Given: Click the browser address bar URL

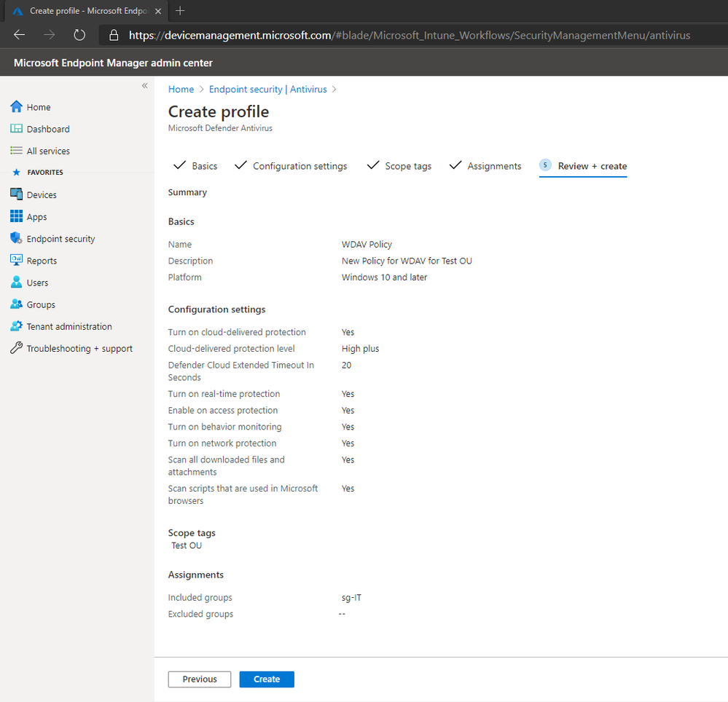Looking at the screenshot, I should point(410,35).
